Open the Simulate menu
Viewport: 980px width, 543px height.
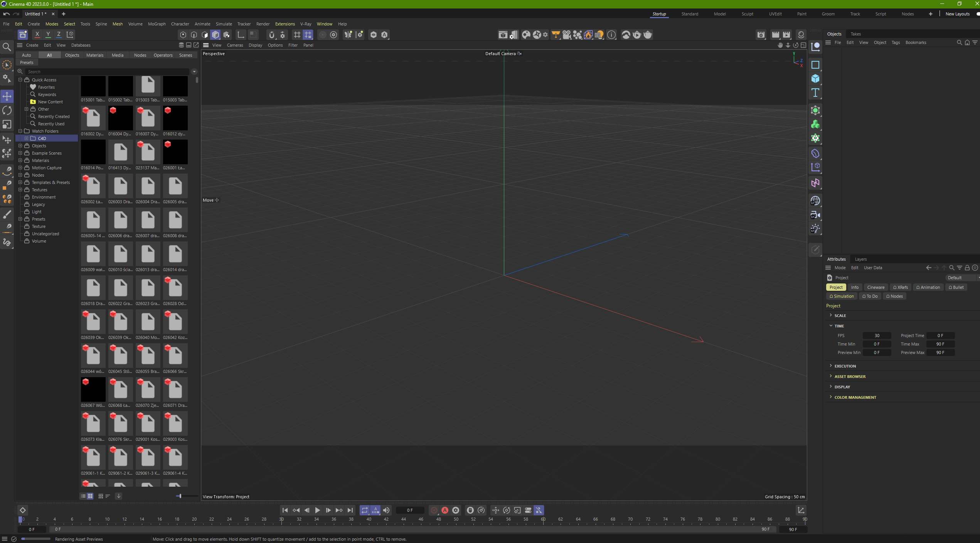pos(224,24)
